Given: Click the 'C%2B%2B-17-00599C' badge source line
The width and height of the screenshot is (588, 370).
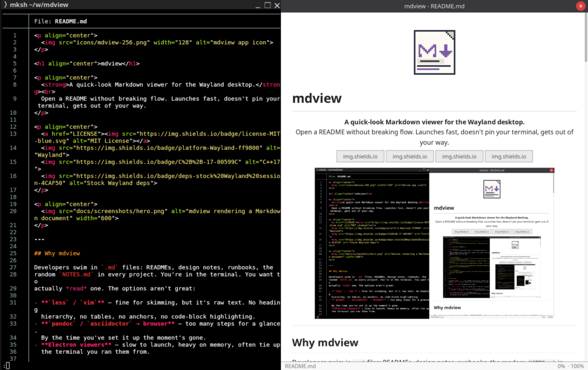Looking at the screenshot, I should [157, 165].
